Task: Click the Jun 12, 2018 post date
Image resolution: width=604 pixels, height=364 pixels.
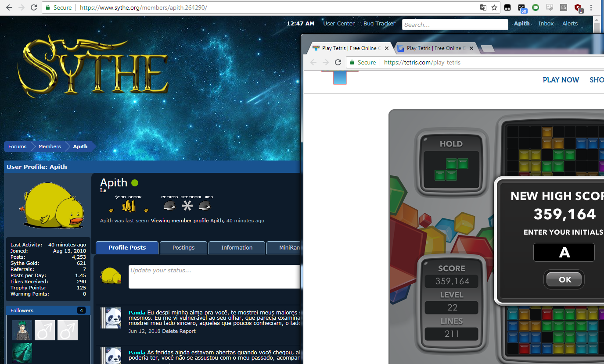Action: (144, 331)
